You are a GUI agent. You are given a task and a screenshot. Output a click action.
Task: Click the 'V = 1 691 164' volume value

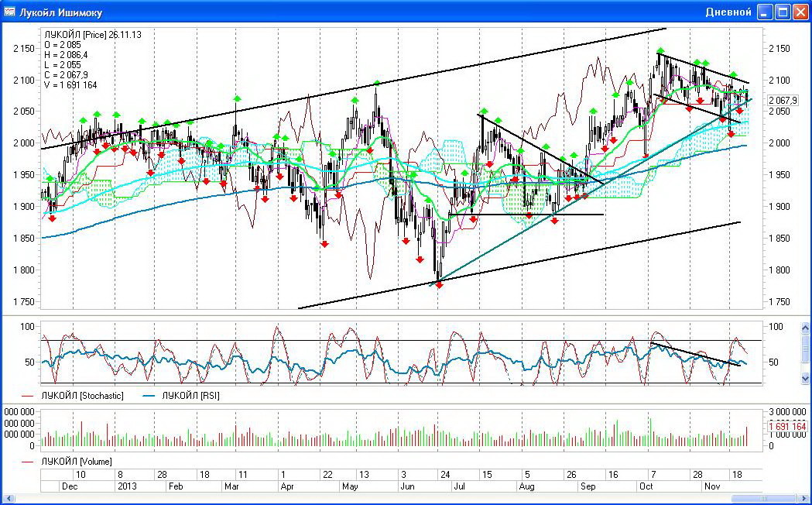coord(70,85)
